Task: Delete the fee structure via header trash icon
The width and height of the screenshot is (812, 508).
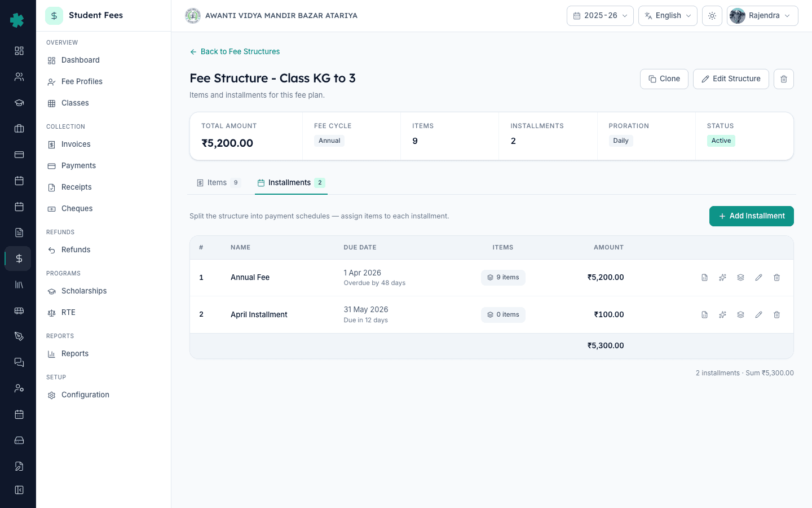Action: (784, 79)
